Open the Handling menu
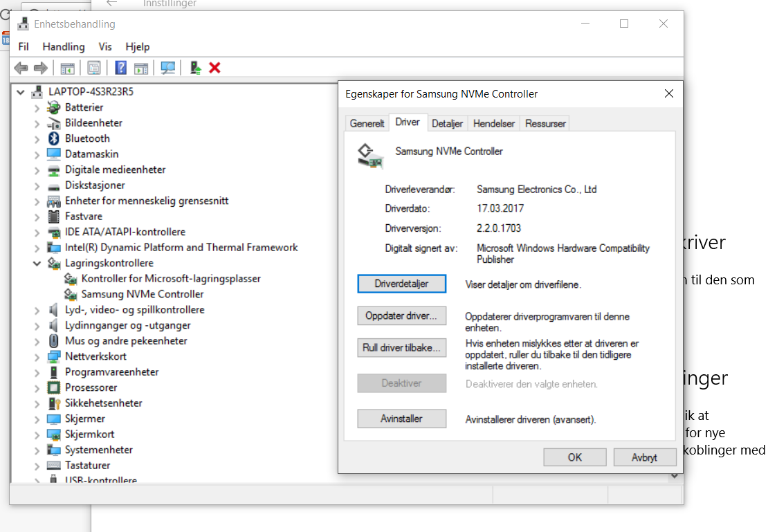 coord(64,46)
